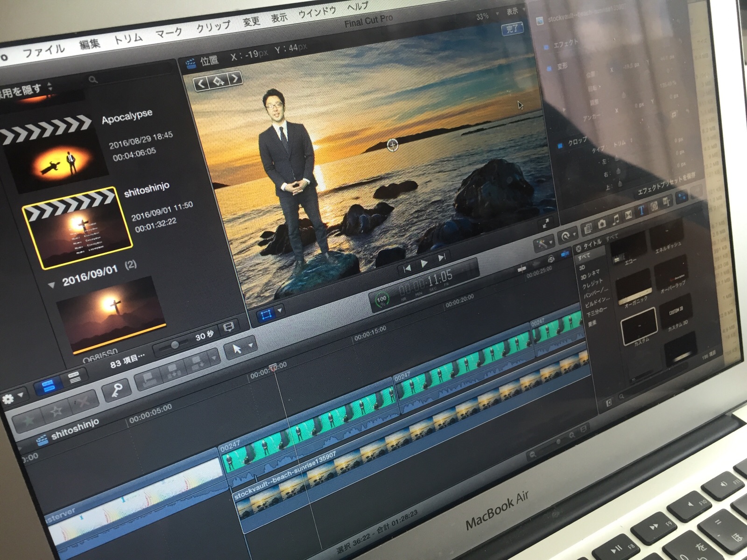
Task: Click the 完了 button above viewer
Action: point(512,28)
